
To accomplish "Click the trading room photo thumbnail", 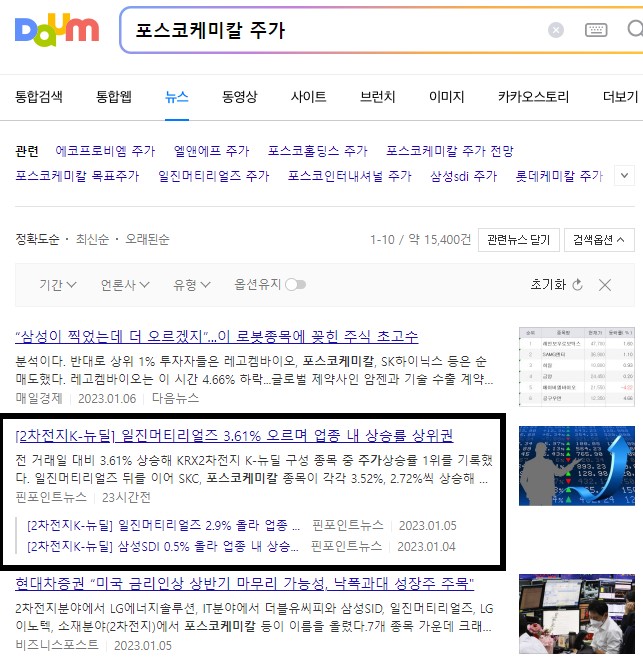I will 577,614.
